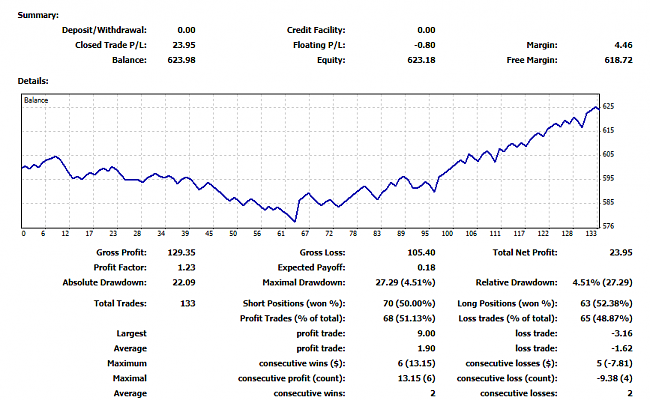Click the Relative Drawdown value 4.51% (27.29)
The height and width of the screenshot is (400, 650).
[602, 282]
